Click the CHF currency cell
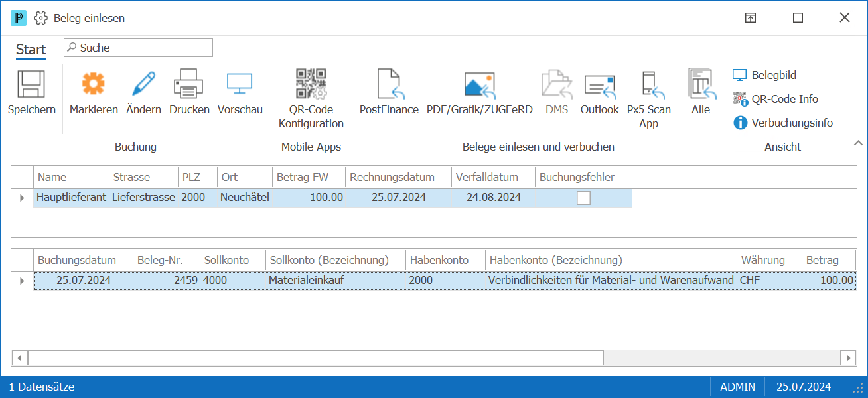 pyautogui.click(x=769, y=281)
